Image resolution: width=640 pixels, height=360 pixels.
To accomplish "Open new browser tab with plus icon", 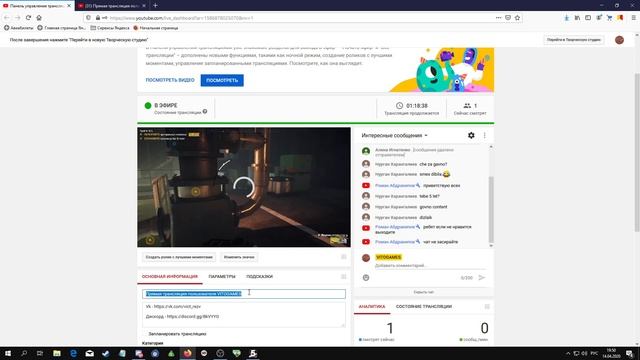I will (x=155, y=5).
